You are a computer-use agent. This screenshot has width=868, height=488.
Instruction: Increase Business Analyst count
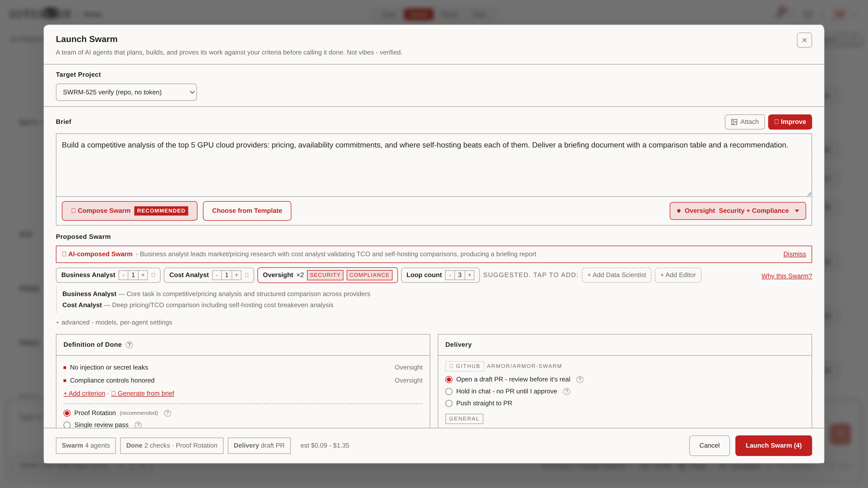coord(143,275)
